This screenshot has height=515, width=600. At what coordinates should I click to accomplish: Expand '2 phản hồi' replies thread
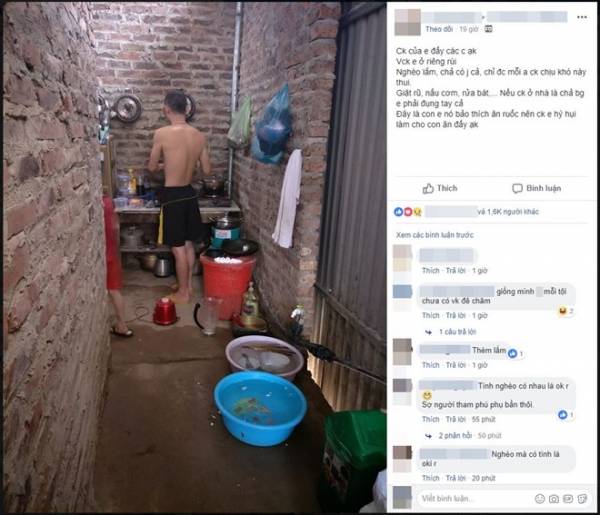[455, 435]
